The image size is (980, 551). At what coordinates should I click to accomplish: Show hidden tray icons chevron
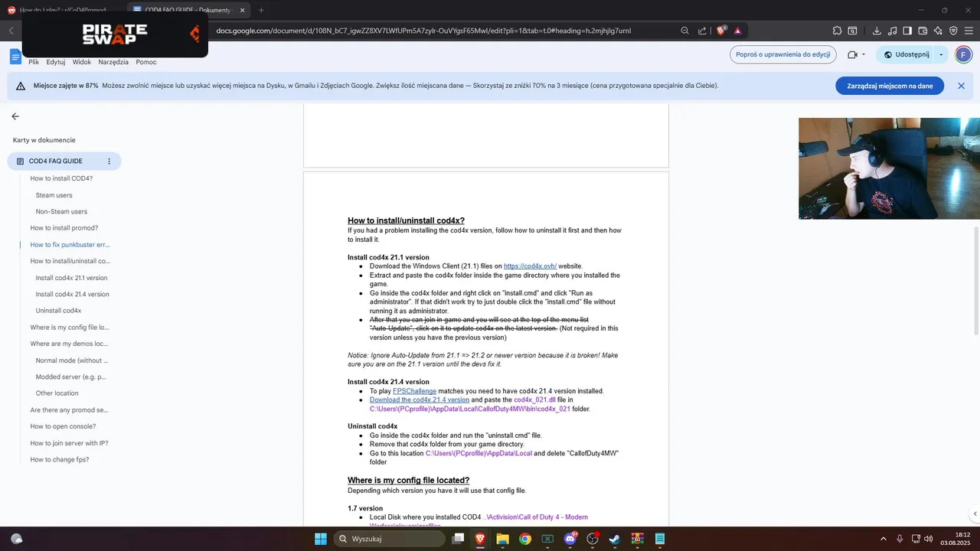884,539
